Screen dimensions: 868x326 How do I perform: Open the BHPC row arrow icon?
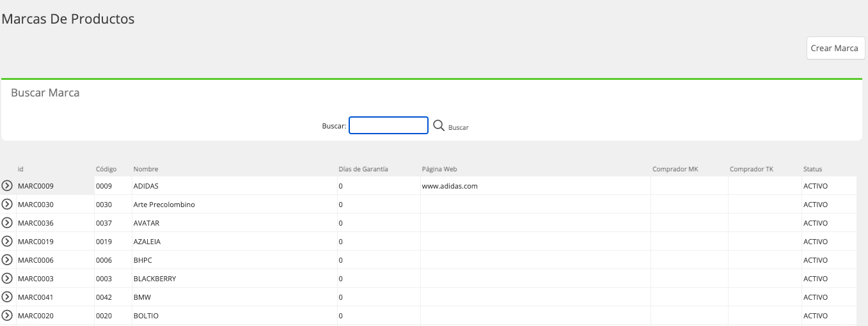[x=8, y=260]
